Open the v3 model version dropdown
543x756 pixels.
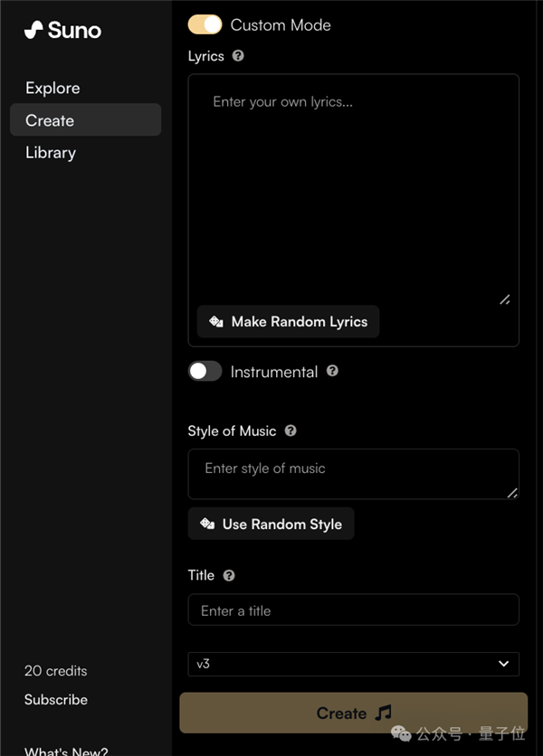353,664
